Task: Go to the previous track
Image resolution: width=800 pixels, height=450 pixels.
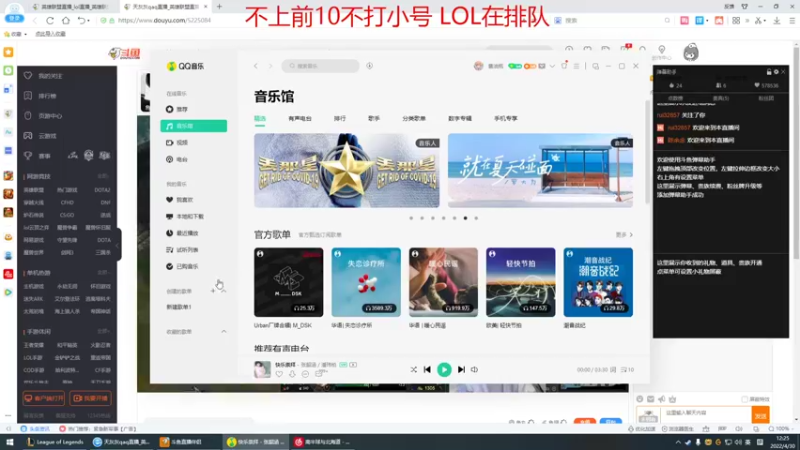Action: coord(427,369)
